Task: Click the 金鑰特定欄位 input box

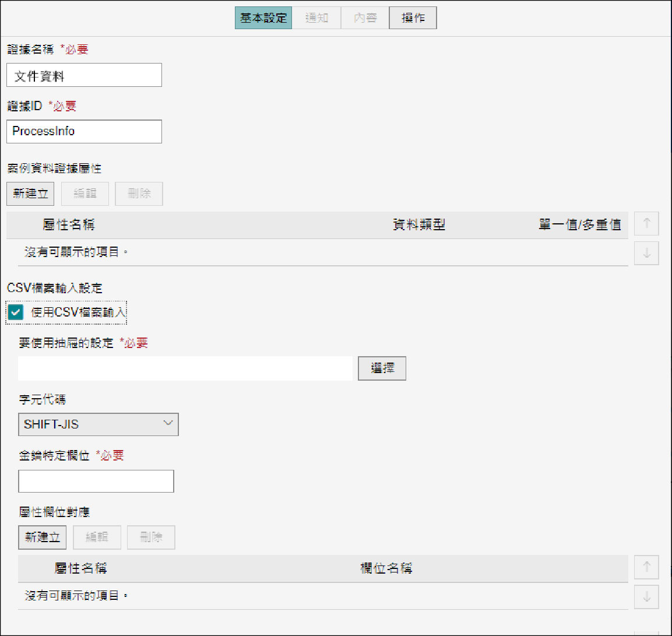Action: [x=96, y=482]
